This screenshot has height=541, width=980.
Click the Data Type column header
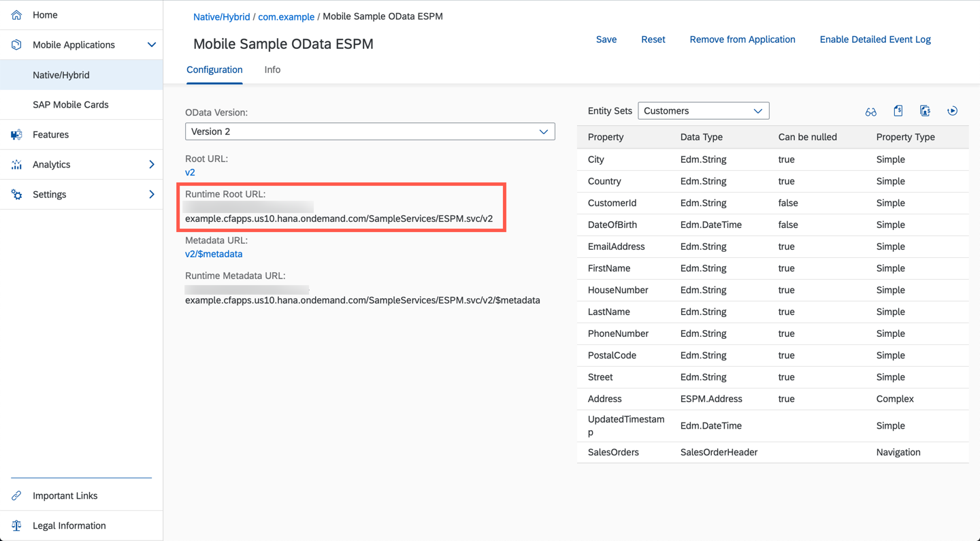click(702, 137)
